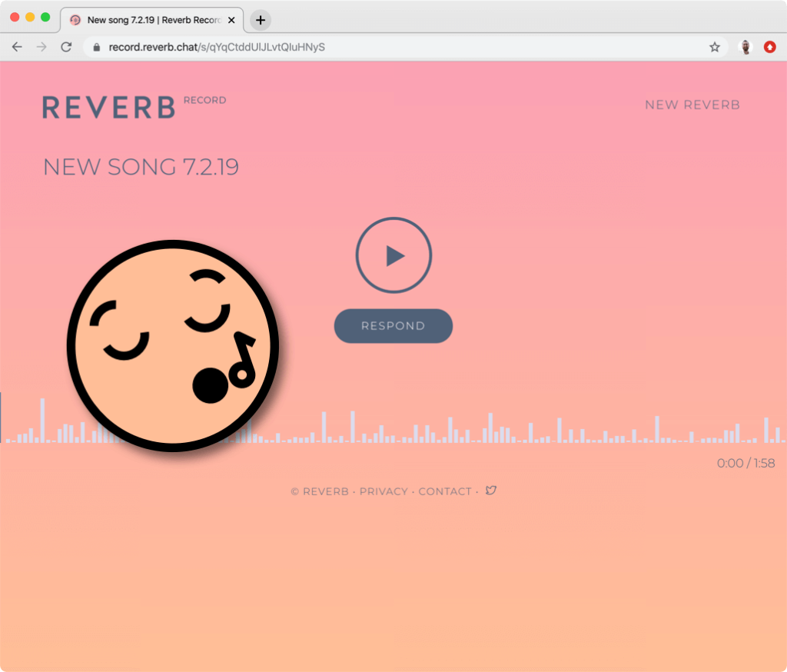Click the singing face emoji graphic

pyautogui.click(x=174, y=345)
